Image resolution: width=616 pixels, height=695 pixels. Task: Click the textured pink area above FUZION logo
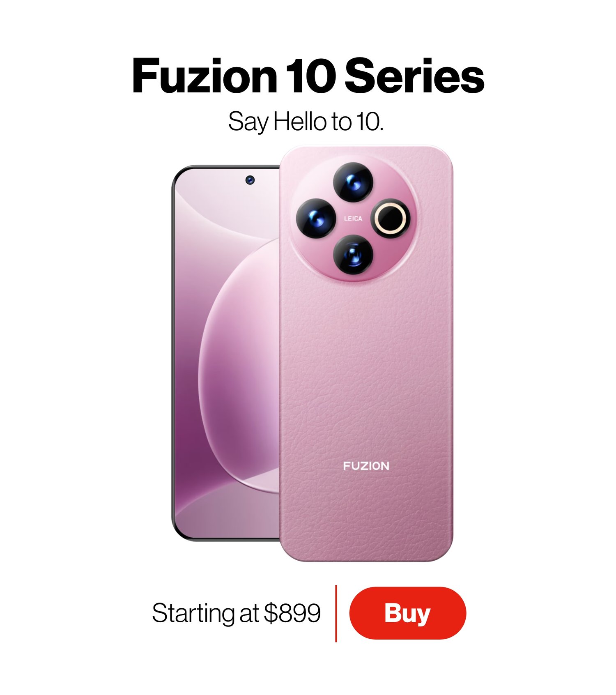(x=366, y=370)
